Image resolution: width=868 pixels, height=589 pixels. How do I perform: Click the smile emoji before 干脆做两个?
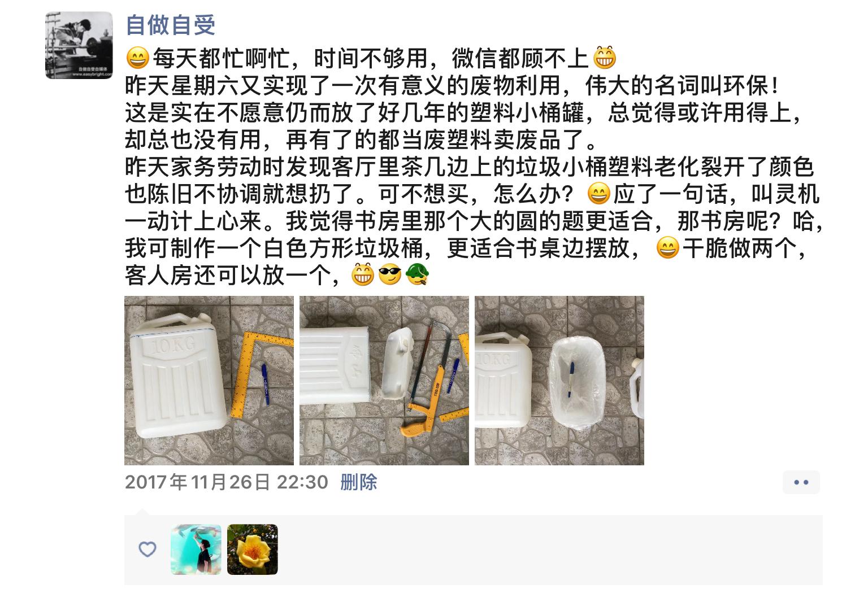667,248
